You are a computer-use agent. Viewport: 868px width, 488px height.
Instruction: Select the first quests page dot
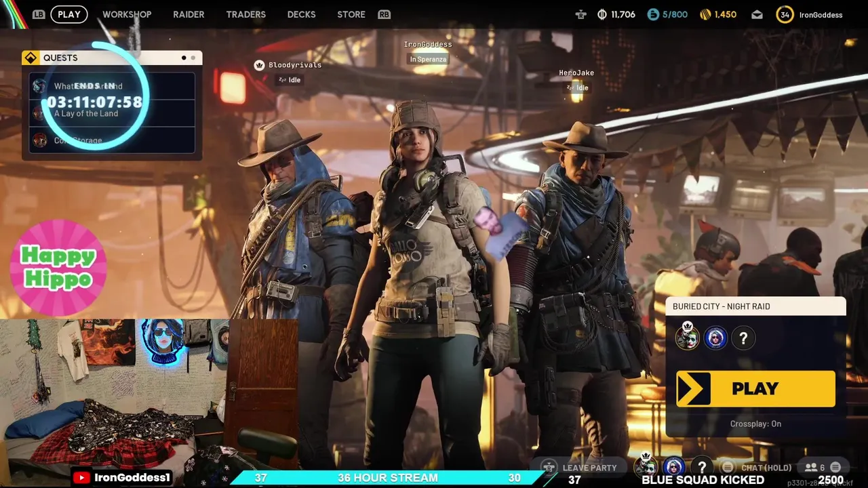pos(184,58)
